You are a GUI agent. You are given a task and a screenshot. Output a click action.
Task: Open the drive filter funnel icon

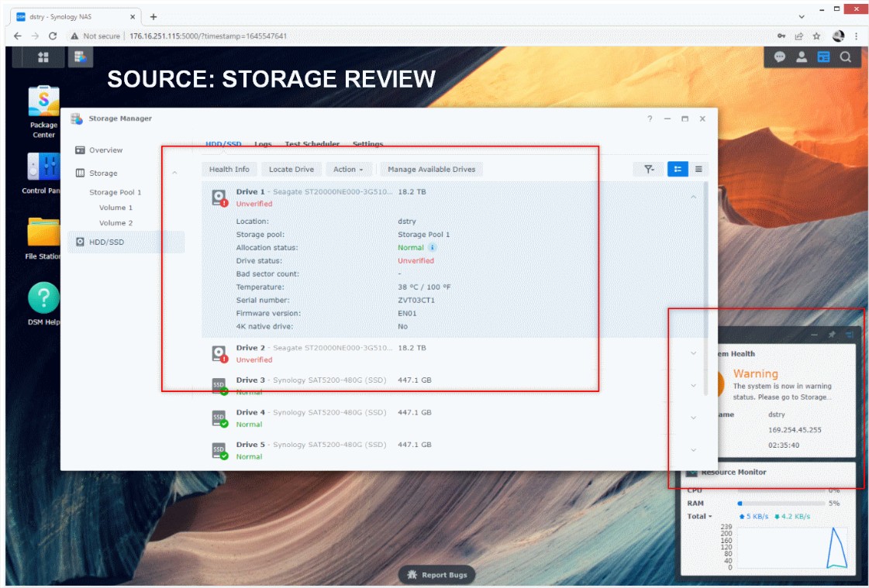649,169
